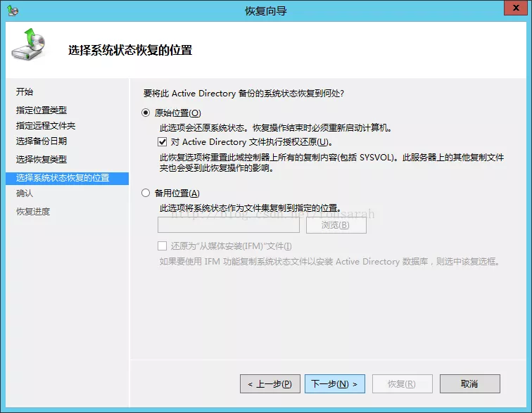This screenshot has height=413, width=532.
Task: Select the 确认 step in sidebar
Action: click(x=25, y=193)
